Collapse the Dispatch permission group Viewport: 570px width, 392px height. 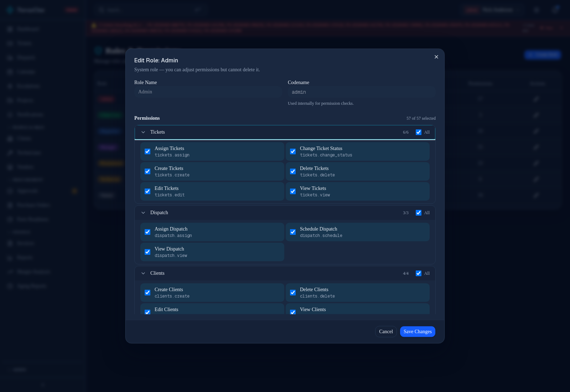tap(143, 213)
